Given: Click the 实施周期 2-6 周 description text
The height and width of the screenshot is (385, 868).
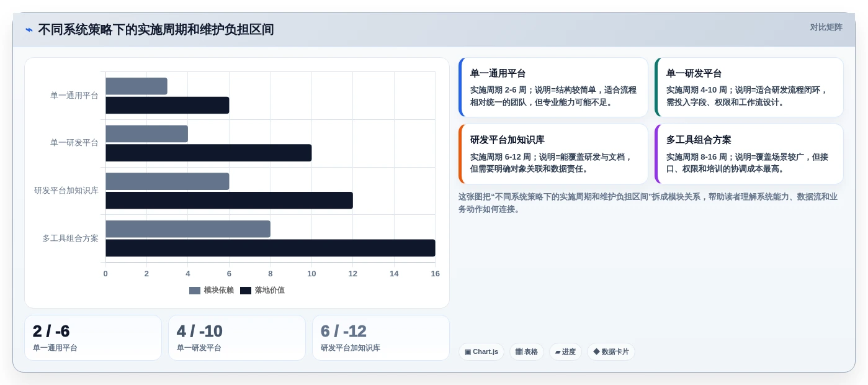Looking at the screenshot, I should 553,96.
